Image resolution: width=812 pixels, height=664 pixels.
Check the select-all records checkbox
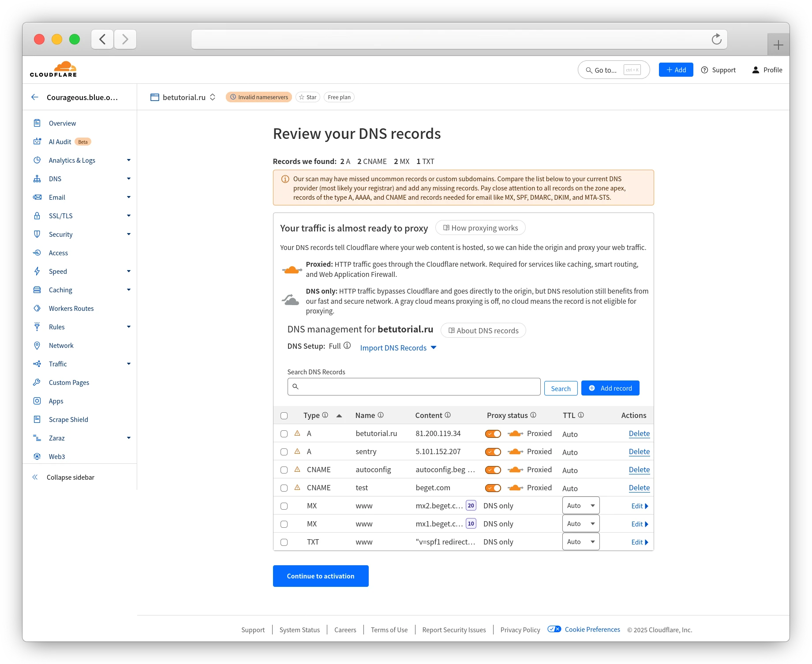coord(284,415)
